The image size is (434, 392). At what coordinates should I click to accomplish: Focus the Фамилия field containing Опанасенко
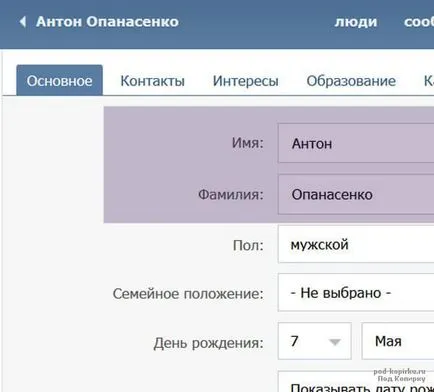click(356, 194)
